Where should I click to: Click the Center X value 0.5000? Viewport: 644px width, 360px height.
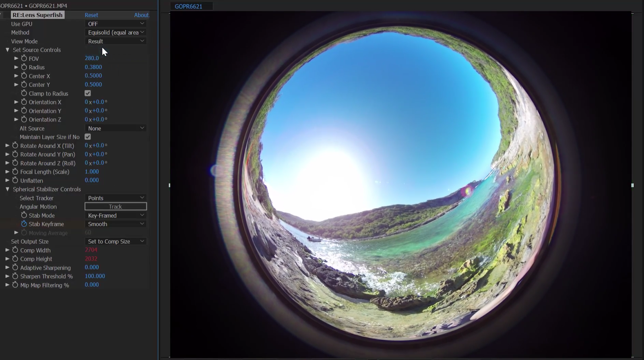tap(93, 76)
